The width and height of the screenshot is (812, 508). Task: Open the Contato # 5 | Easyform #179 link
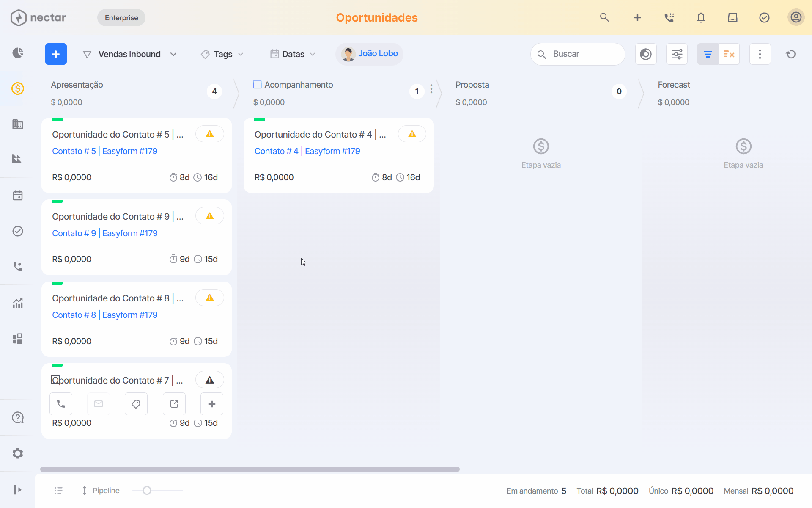pyautogui.click(x=105, y=151)
